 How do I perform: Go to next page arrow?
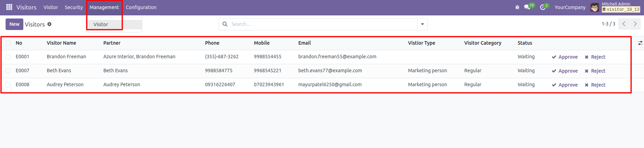coord(635,24)
